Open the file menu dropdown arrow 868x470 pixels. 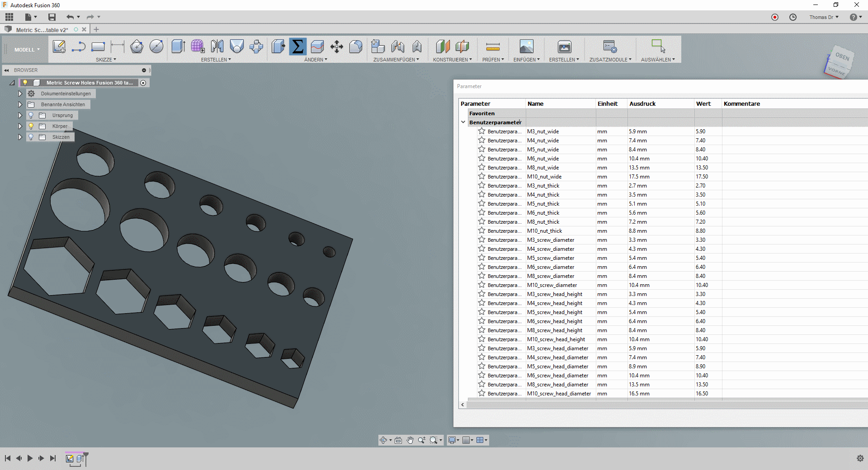tap(36, 17)
